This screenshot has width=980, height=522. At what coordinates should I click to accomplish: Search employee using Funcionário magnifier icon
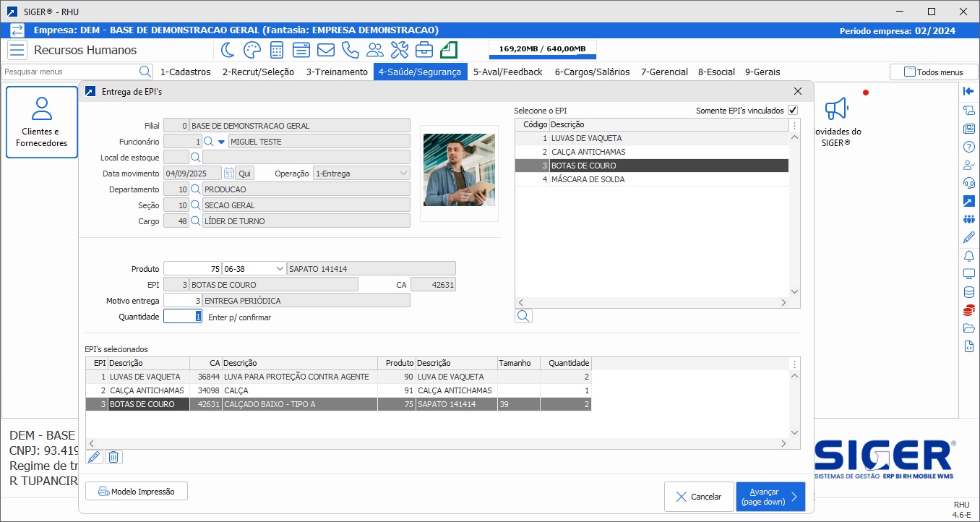208,142
